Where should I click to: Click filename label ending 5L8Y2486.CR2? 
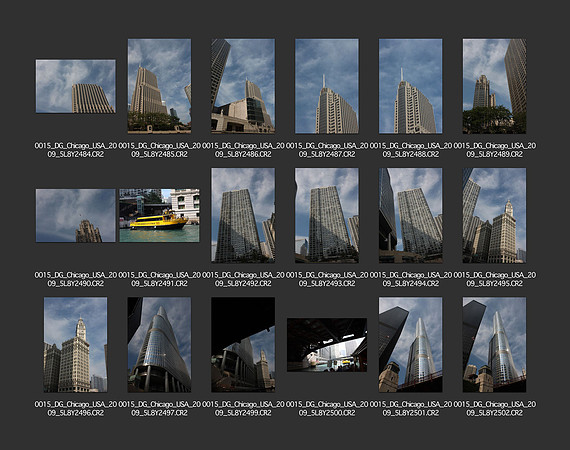click(x=243, y=150)
